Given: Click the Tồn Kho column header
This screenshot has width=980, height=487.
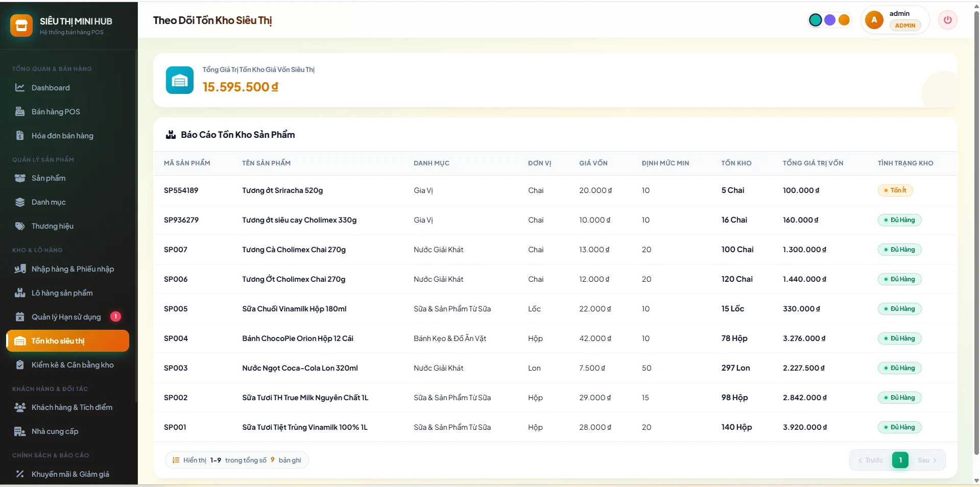Looking at the screenshot, I should [x=736, y=163].
